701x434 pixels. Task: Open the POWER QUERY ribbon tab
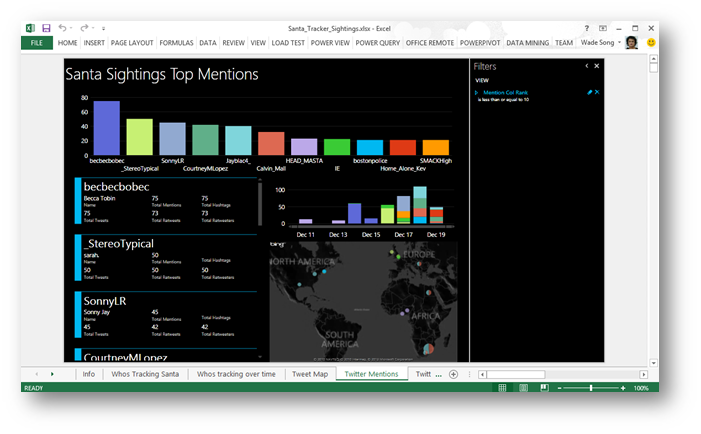tap(378, 43)
